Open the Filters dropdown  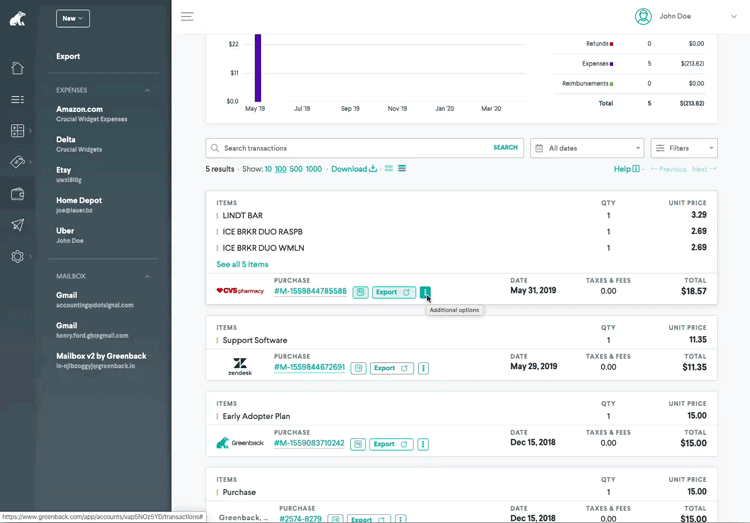(683, 148)
